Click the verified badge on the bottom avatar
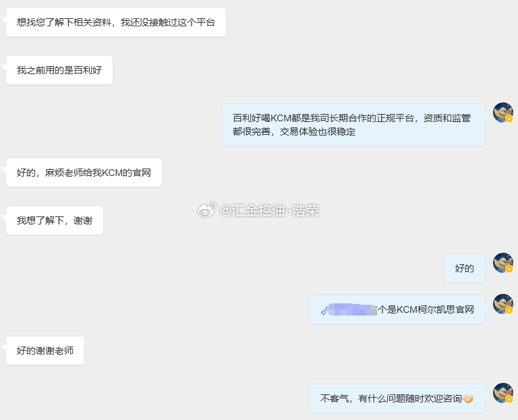518x420 pixels. tap(509, 399)
